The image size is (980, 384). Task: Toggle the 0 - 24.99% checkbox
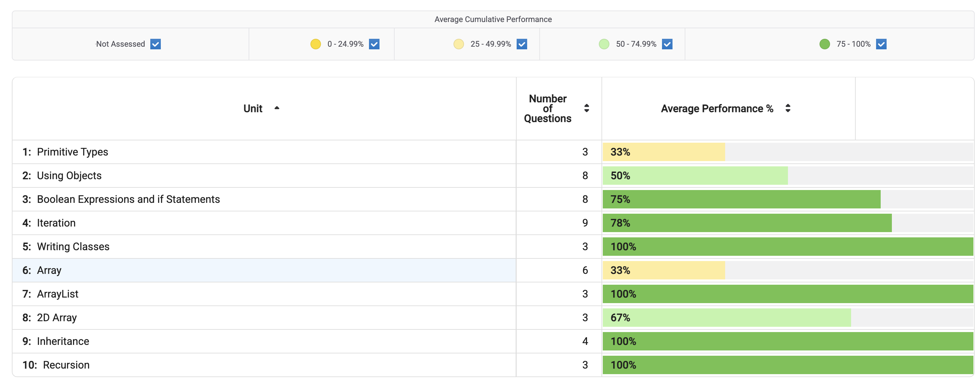point(374,44)
